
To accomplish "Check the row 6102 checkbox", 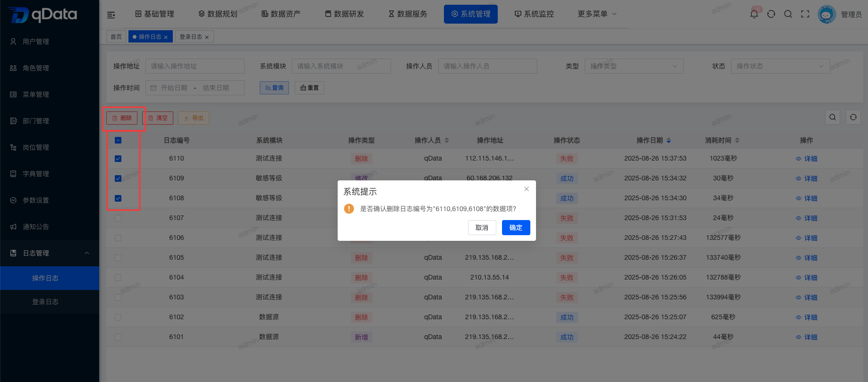I will tap(118, 317).
